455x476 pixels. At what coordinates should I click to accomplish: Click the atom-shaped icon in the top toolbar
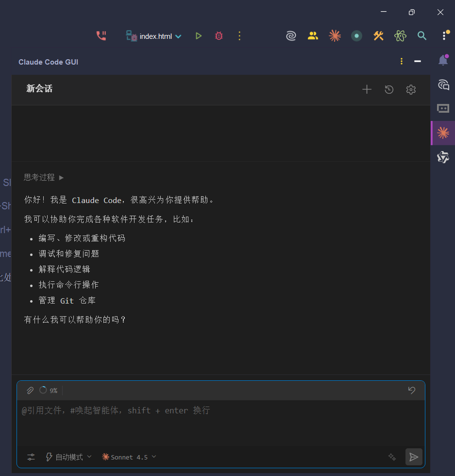pyautogui.click(x=400, y=35)
